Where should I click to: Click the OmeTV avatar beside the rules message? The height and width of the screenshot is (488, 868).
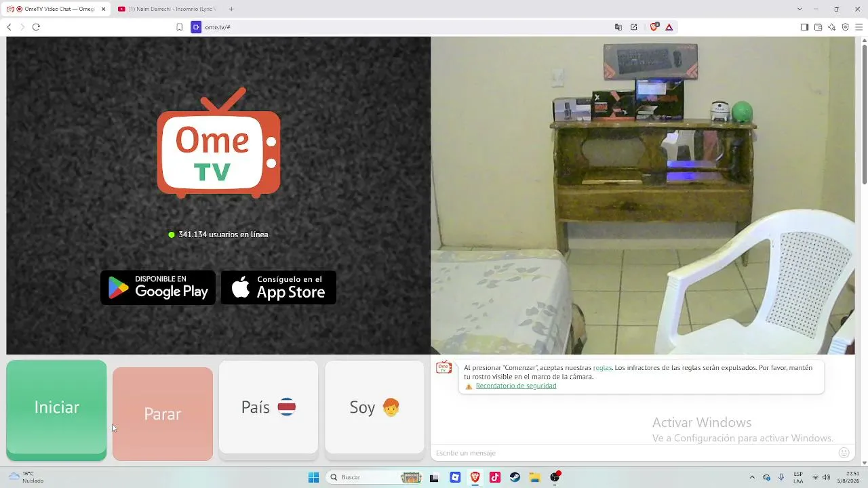coord(444,368)
